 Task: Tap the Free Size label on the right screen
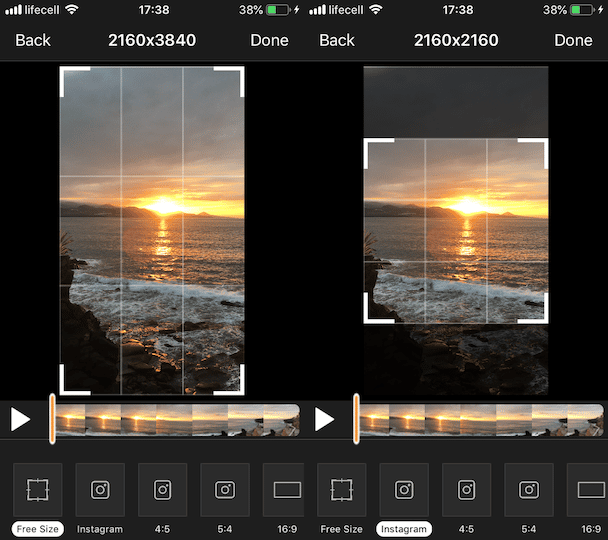click(342, 529)
